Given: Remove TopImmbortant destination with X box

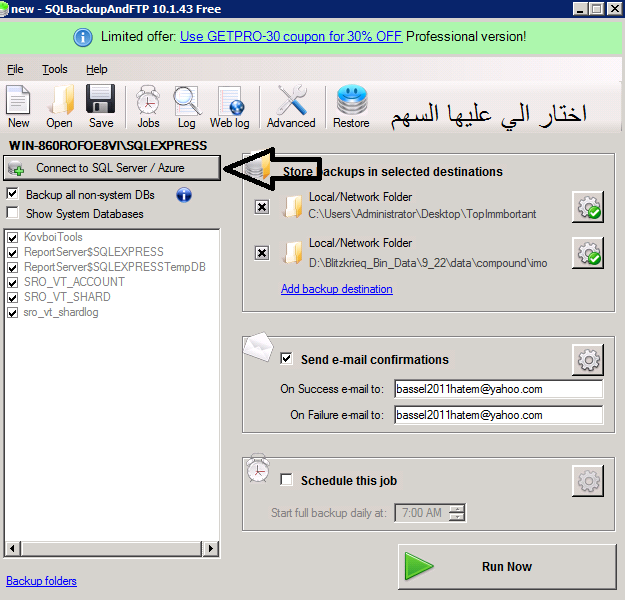Looking at the screenshot, I should 262,207.
